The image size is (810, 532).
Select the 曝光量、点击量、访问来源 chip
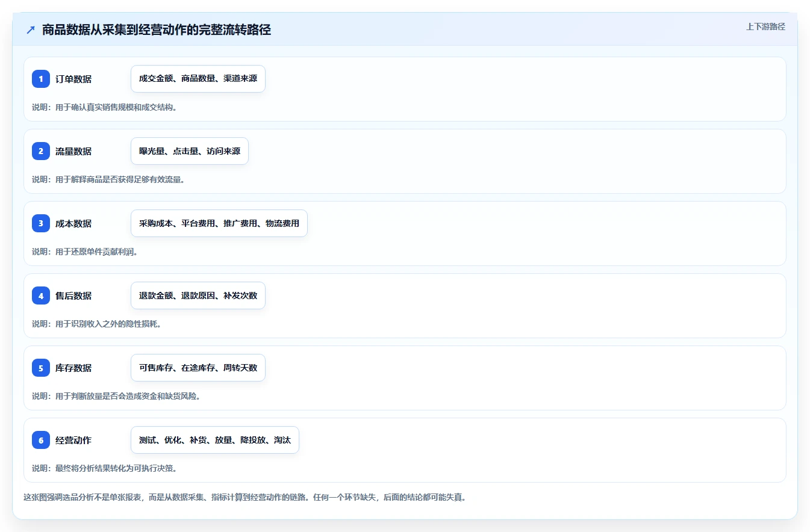click(x=190, y=151)
